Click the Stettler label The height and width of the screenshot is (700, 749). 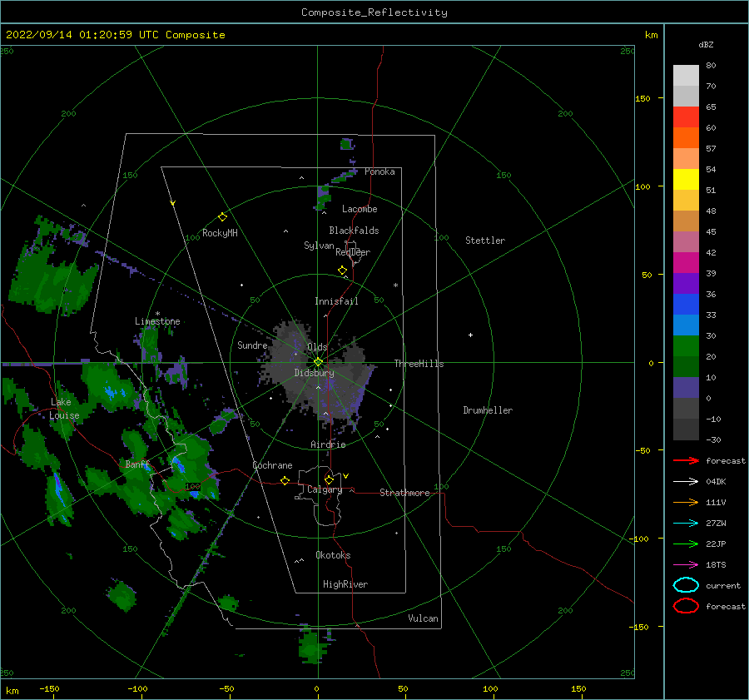tap(485, 241)
